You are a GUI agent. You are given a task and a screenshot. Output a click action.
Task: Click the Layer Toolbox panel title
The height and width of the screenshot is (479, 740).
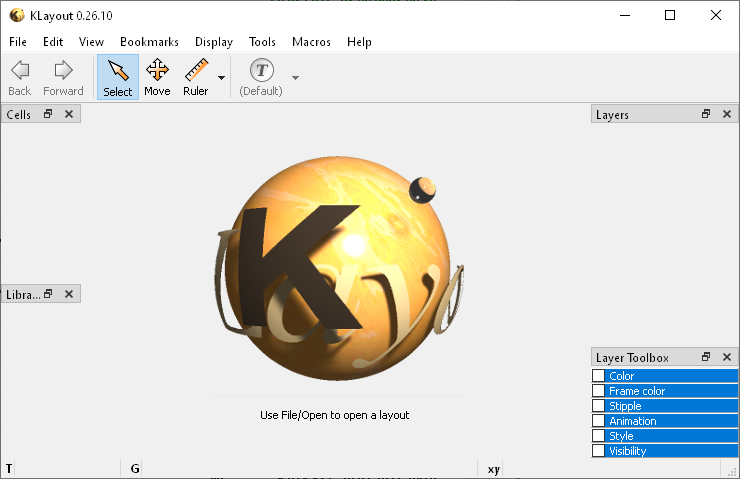632,358
